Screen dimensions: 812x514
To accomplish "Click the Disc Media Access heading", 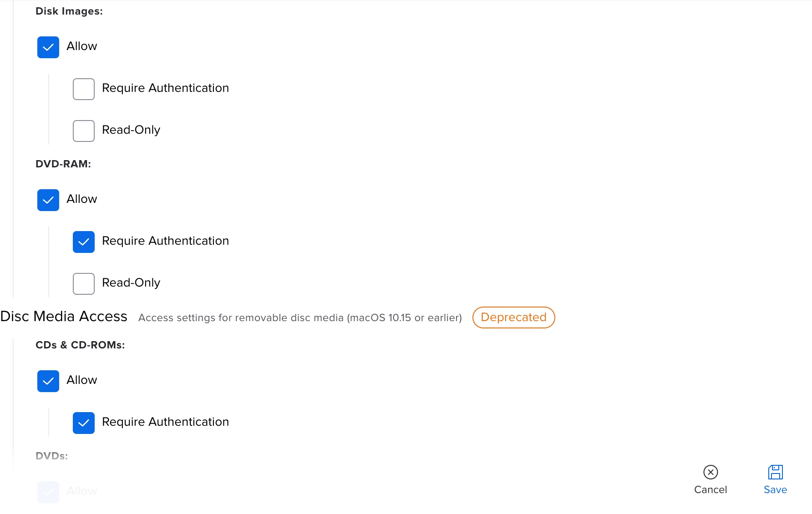I will (64, 317).
